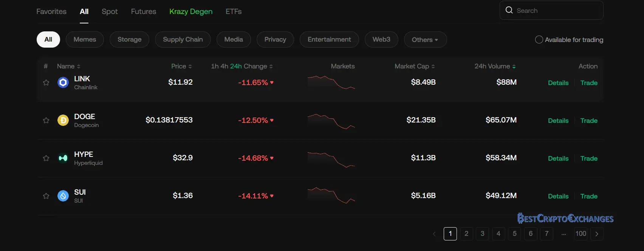
Task: Go to page 7
Action: tap(546, 234)
